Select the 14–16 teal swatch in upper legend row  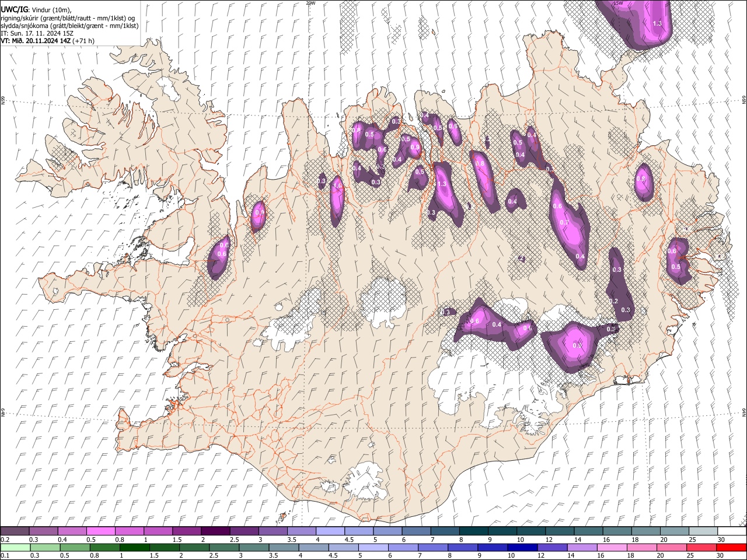pos(589,531)
